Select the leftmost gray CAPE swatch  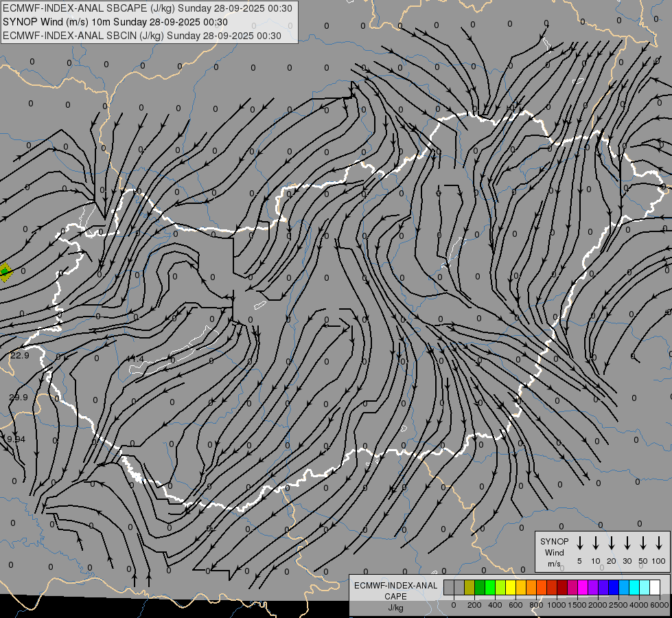click(x=449, y=588)
